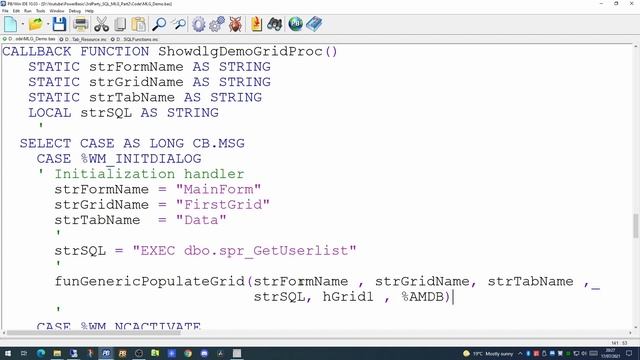Viewport: 640px width, 360px height.
Task: Click the scroll down arrow of editor
Action: pyautogui.click(x=636, y=327)
